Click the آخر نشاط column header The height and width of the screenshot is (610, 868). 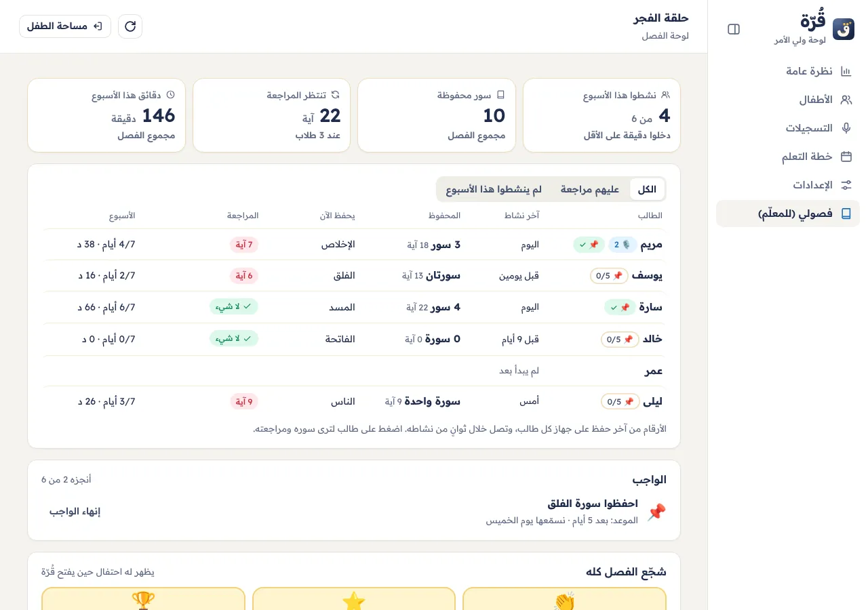click(521, 216)
